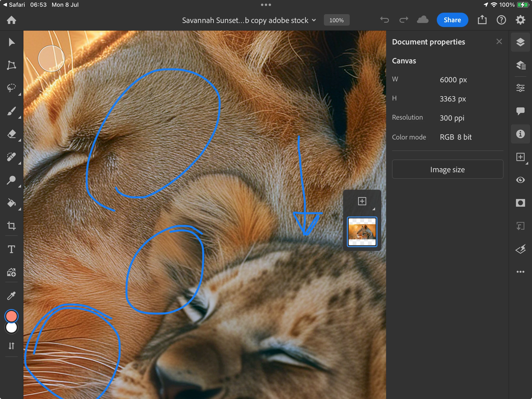This screenshot has height=399, width=532.
Task: Swap foreground and background colors
Action: click(11, 346)
